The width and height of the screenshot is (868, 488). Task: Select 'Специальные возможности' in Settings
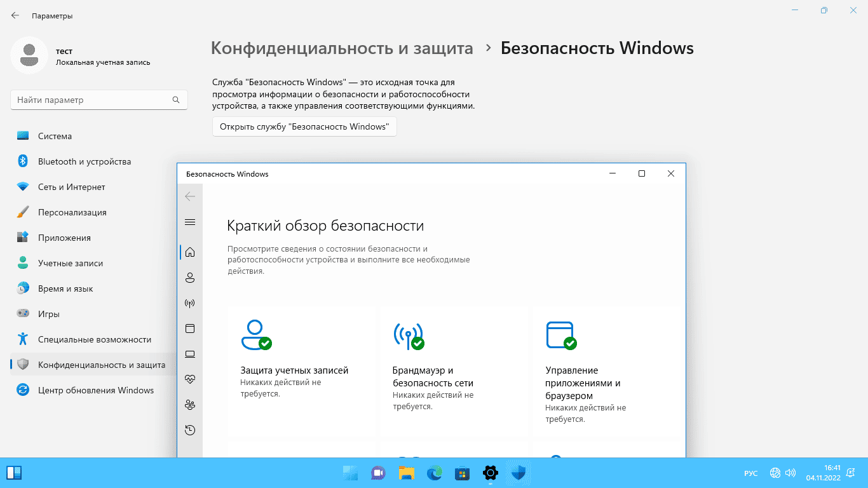pos(93,339)
